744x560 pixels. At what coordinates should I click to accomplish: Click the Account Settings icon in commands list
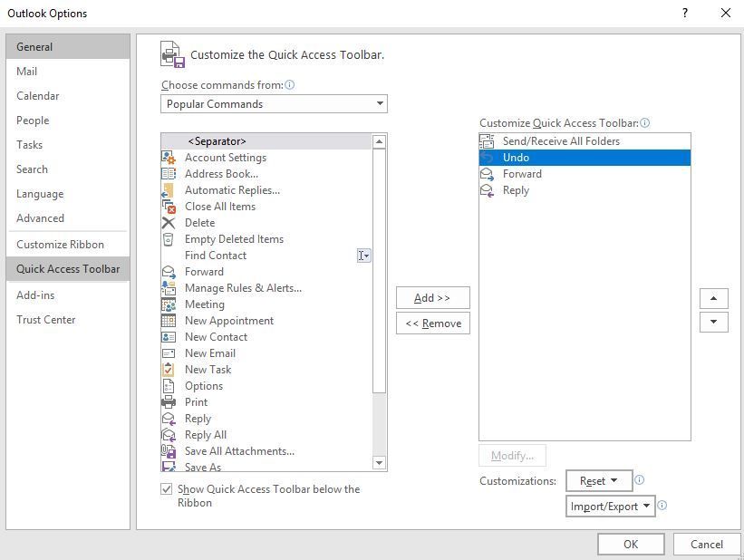coord(169,158)
